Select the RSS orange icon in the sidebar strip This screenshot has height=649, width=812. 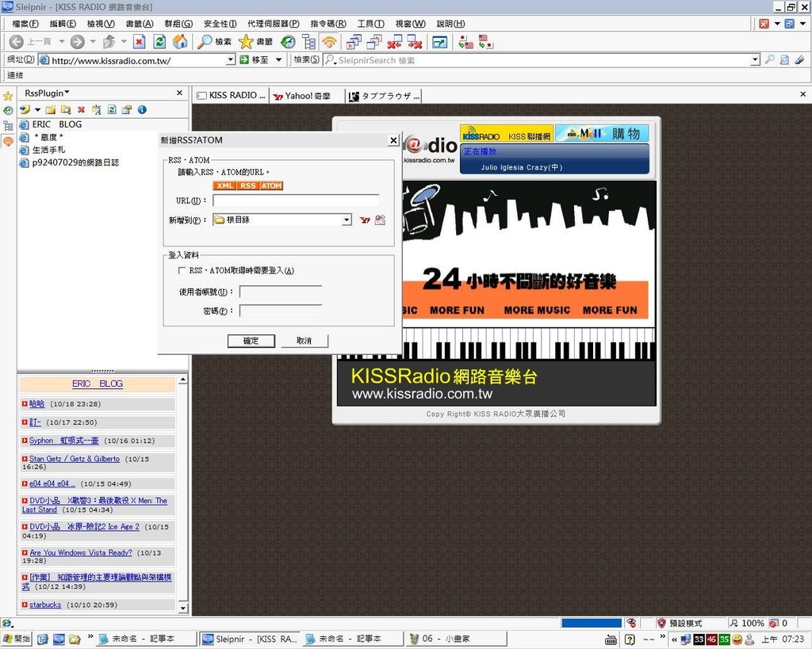(x=8, y=141)
